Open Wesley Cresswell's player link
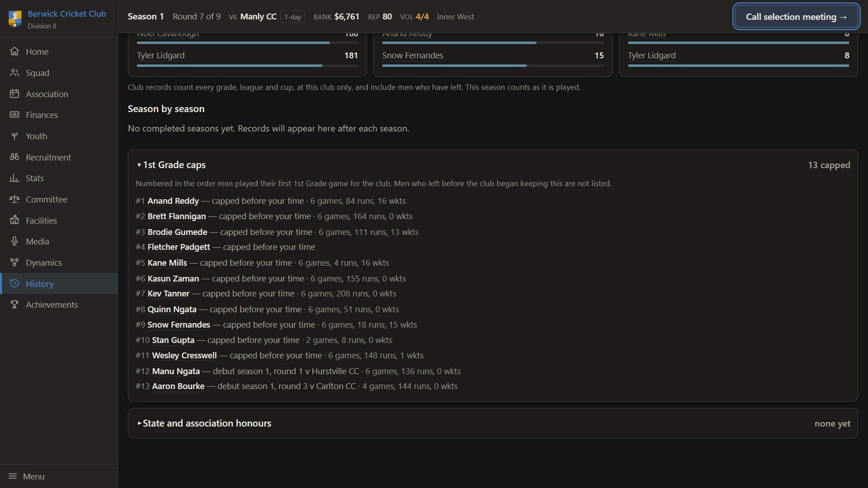The width and height of the screenshot is (868, 488). click(184, 356)
